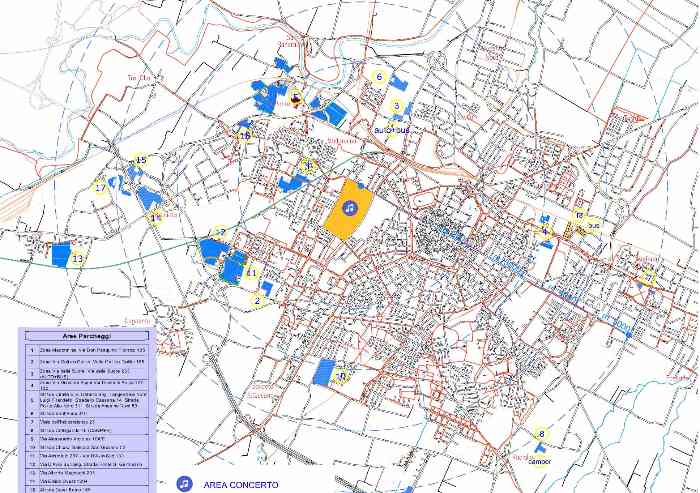This screenshot has height=493, width=700.
Task: Select parking marker number 2
Action: click(257, 299)
